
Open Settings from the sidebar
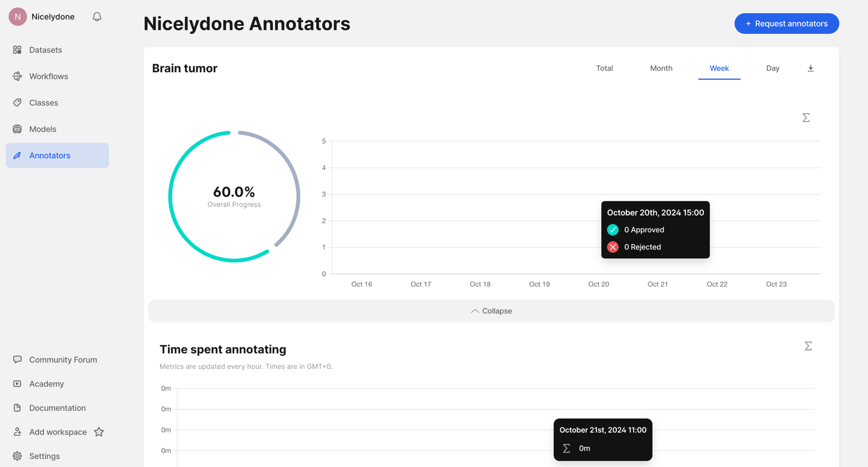tap(44, 456)
